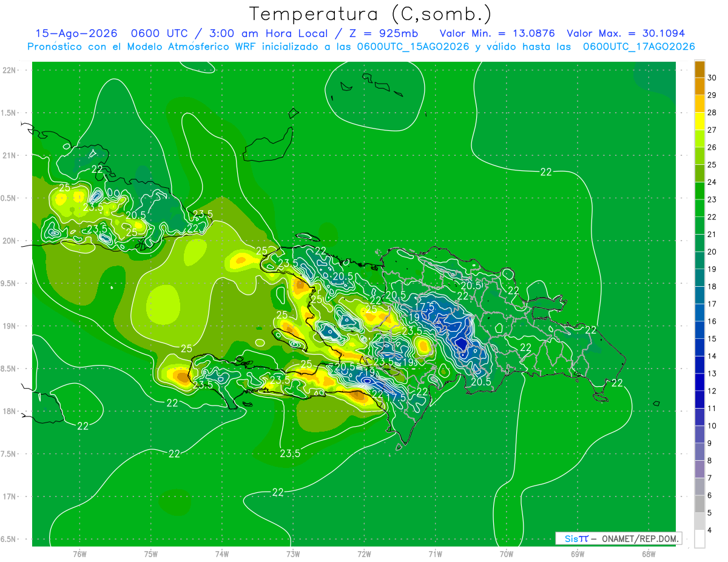Select the legend color between 29 and 30
The width and height of the screenshot is (728, 562).
pyautogui.click(x=699, y=86)
